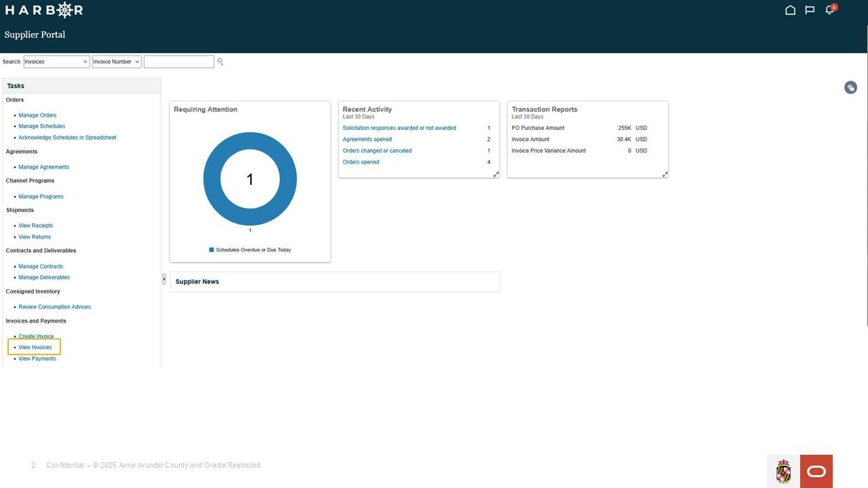Viewport: 868px width, 488px height.
Task: Collapse the Tasks panel splitter arrow
Action: (x=164, y=279)
